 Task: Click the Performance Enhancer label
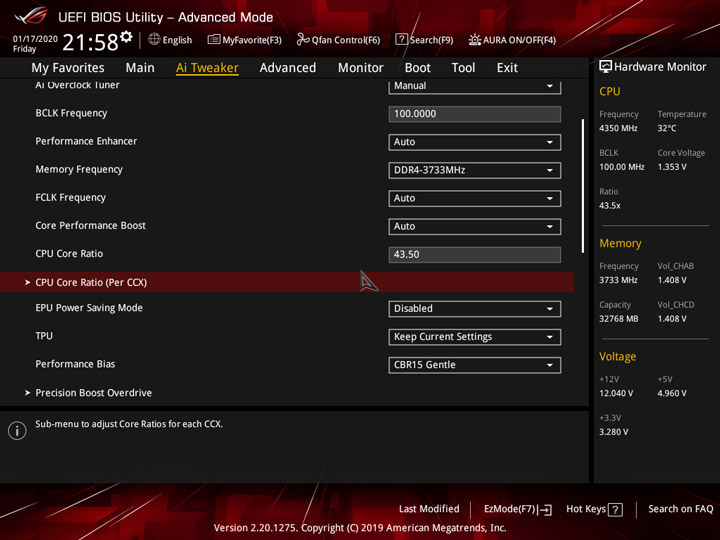[x=86, y=141]
